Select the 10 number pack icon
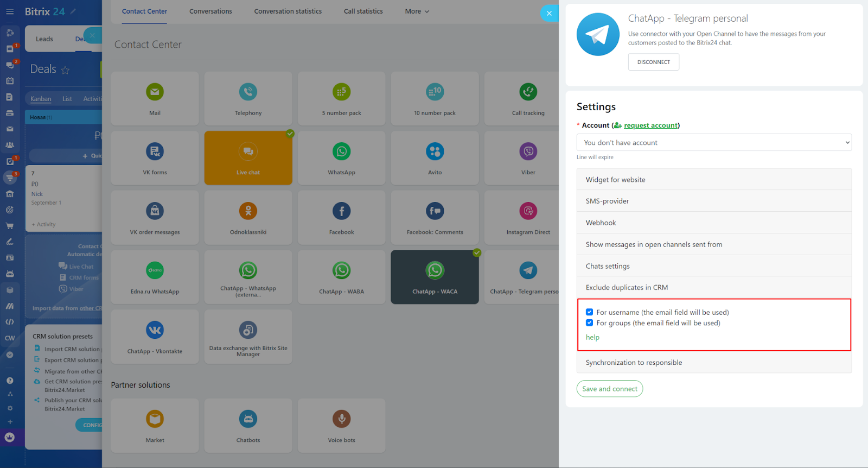 point(435,92)
